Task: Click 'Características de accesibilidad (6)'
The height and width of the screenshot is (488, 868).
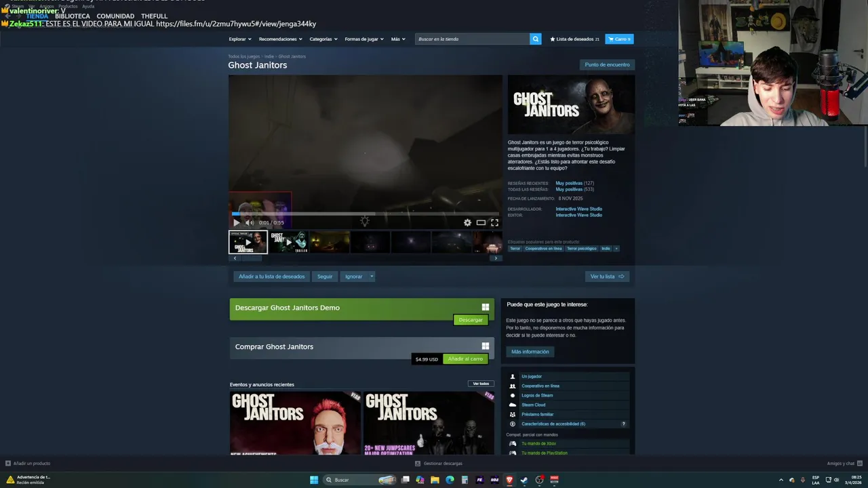Action: pos(553,424)
